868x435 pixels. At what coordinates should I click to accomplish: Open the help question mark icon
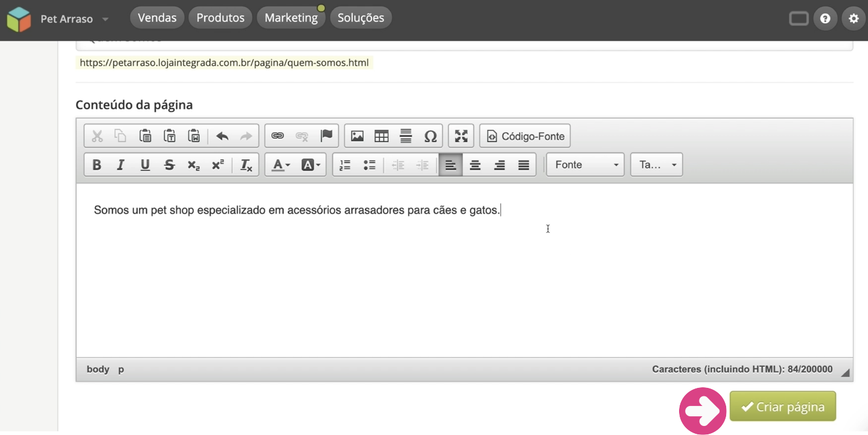(x=825, y=19)
